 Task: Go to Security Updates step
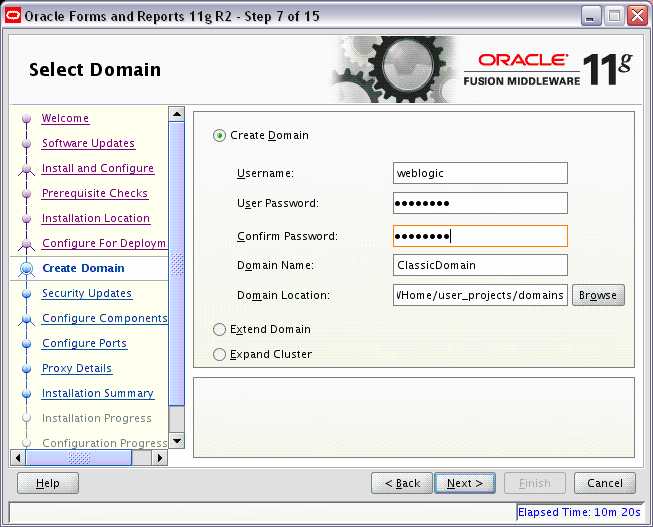[x=87, y=293]
